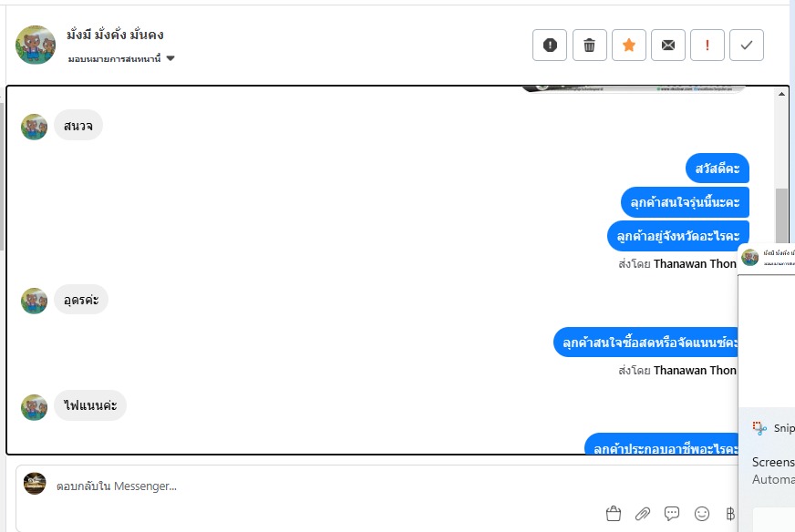Mark conversation done with checkmark icon

coord(747,46)
